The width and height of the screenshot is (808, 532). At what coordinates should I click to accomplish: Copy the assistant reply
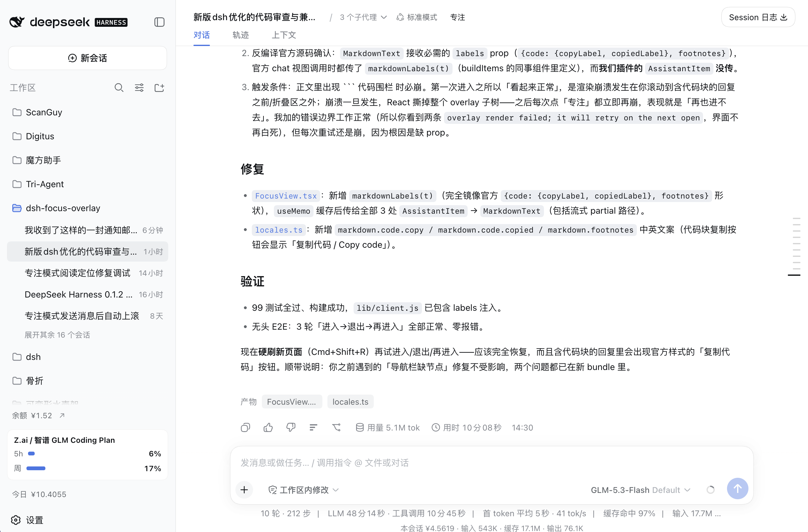click(245, 427)
